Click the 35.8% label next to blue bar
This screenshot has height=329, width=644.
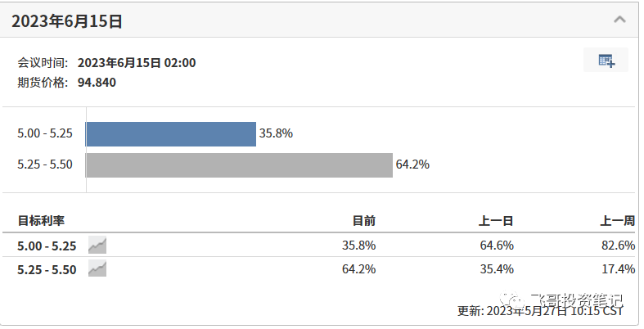276,133
